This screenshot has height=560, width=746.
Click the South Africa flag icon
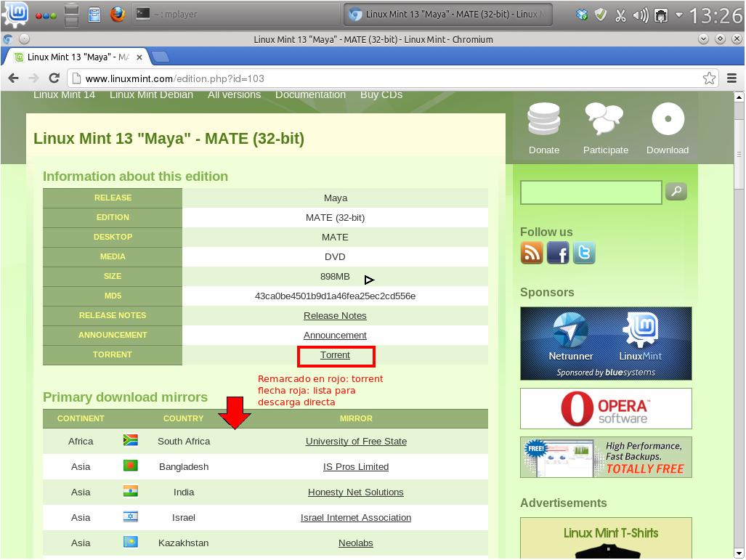[x=130, y=440]
